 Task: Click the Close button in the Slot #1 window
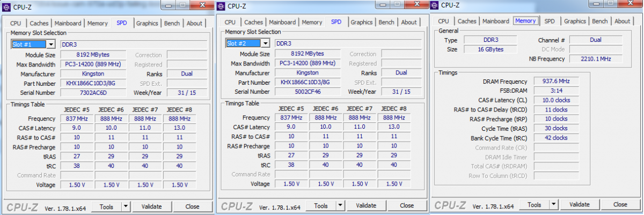(x=193, y=206)
